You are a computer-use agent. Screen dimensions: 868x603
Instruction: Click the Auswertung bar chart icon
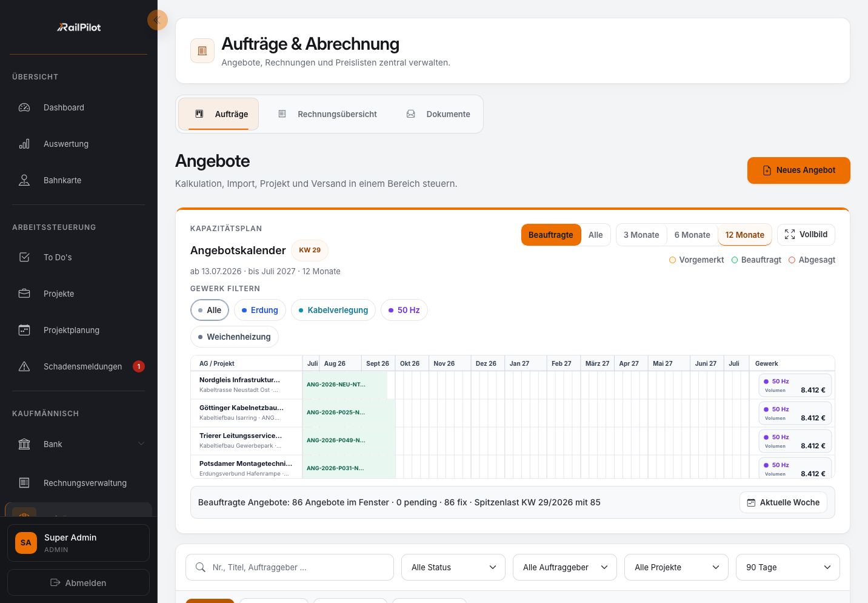pyautogui.click(x=24, y=144)
